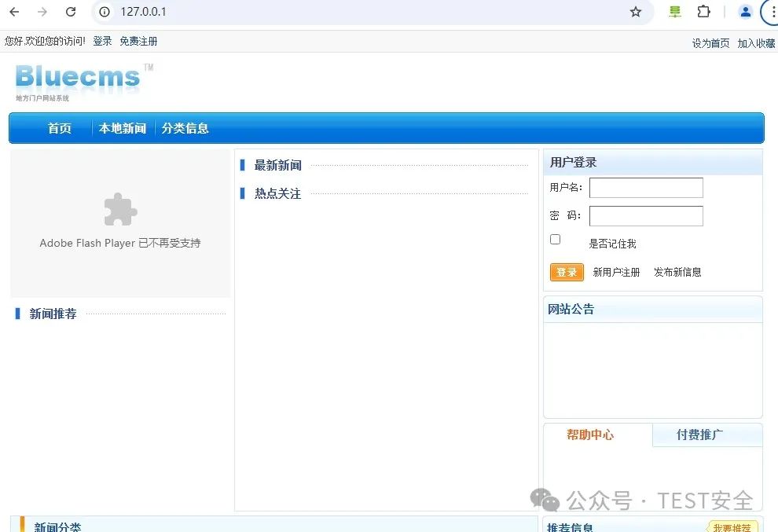Check the 是否记住我 remember-me checkbox
Image resolution: width=778 pixels, height=532 pixels.
556,239
